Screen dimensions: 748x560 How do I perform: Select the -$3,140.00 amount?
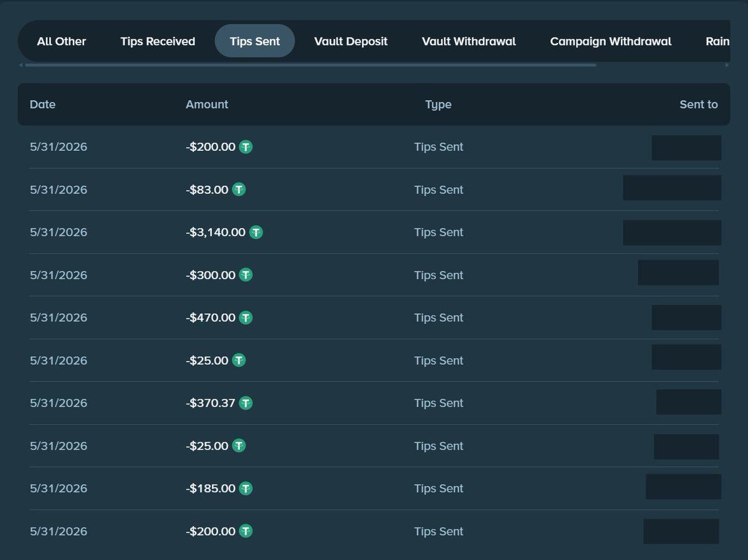tap(216, 232)
